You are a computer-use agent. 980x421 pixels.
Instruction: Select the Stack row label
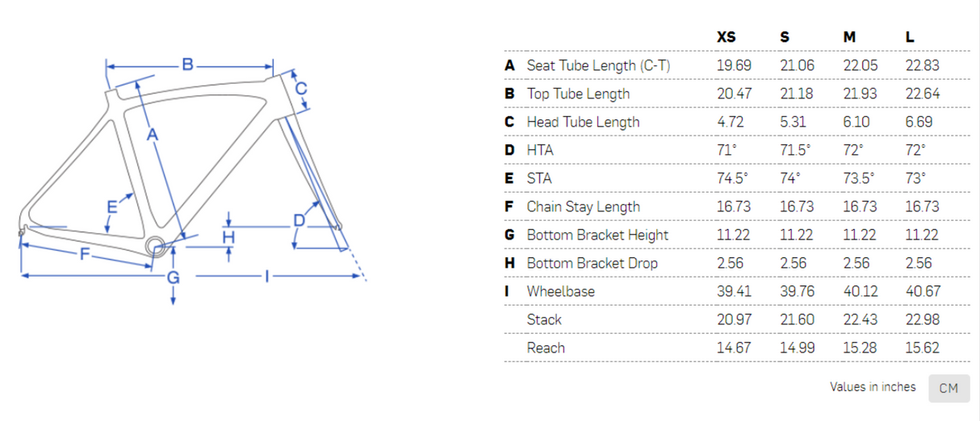pyautogui.click(x=544, y=319)
